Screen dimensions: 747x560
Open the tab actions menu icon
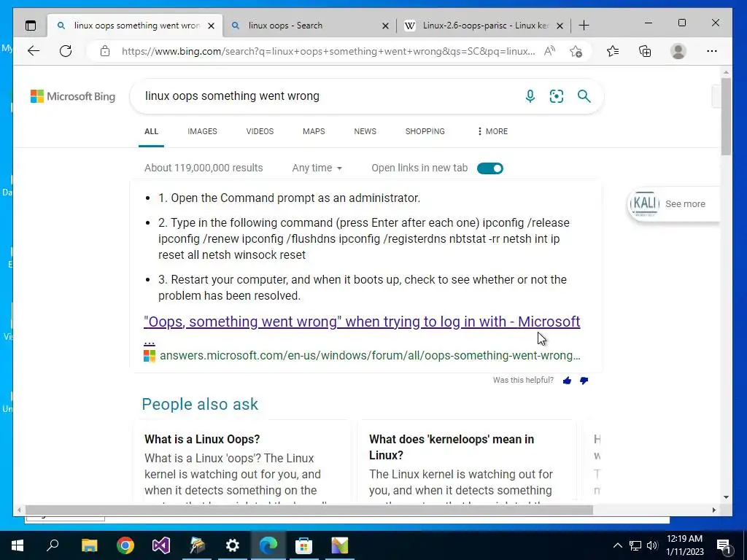(x=31, y=26)
